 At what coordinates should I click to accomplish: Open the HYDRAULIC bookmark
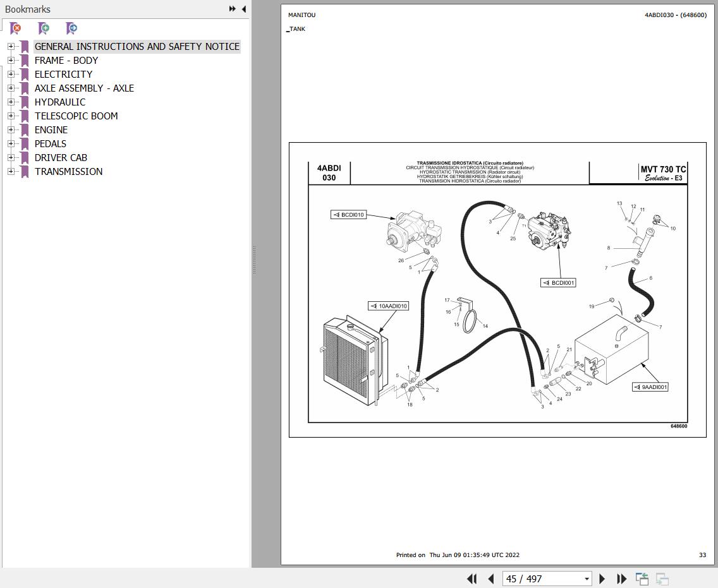(x=60, y=102)
